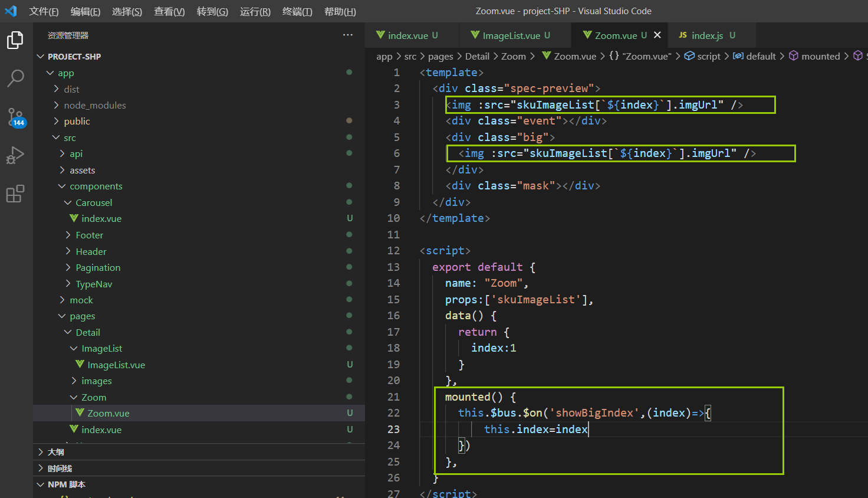The height and width of the screenshot is (498, 868).
Task: Open the 帮助(H) menu
Action: [340, 11]
